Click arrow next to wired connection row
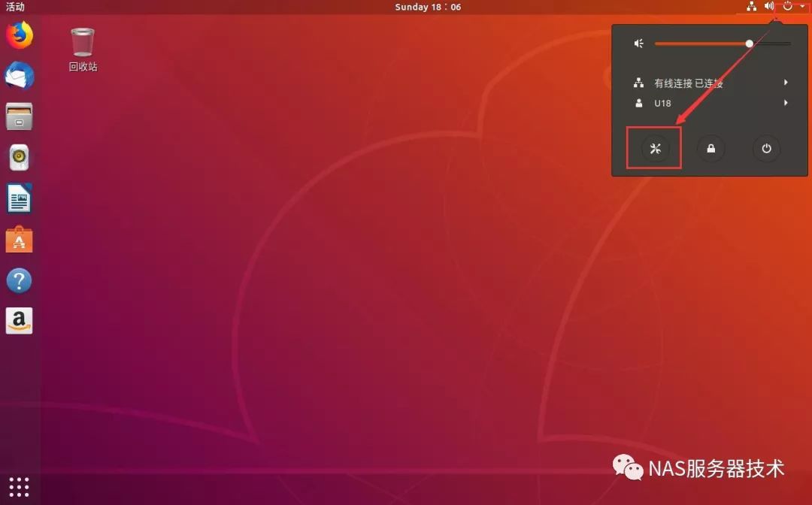This screenshot has height=505, width=812. tap(786, 82)
